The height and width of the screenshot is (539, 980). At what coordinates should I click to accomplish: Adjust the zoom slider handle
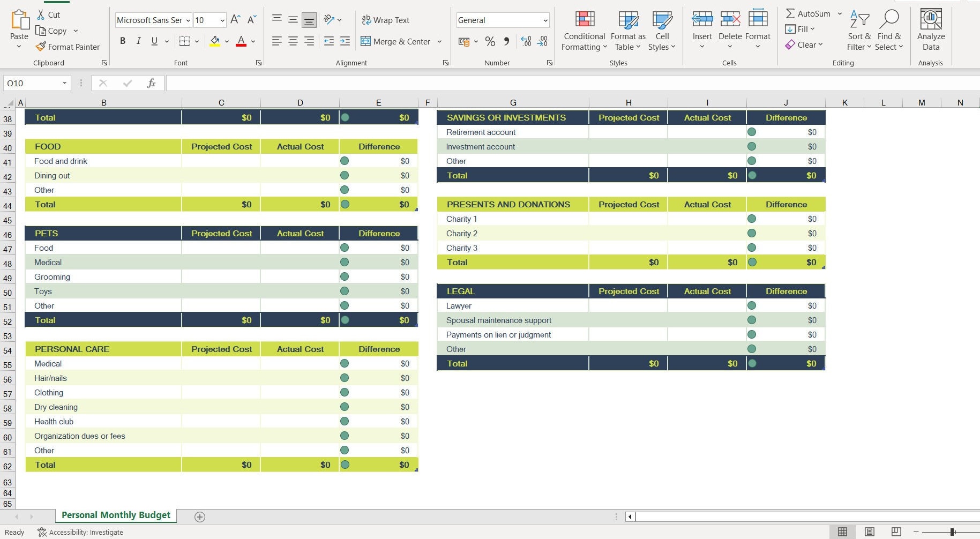952,531
